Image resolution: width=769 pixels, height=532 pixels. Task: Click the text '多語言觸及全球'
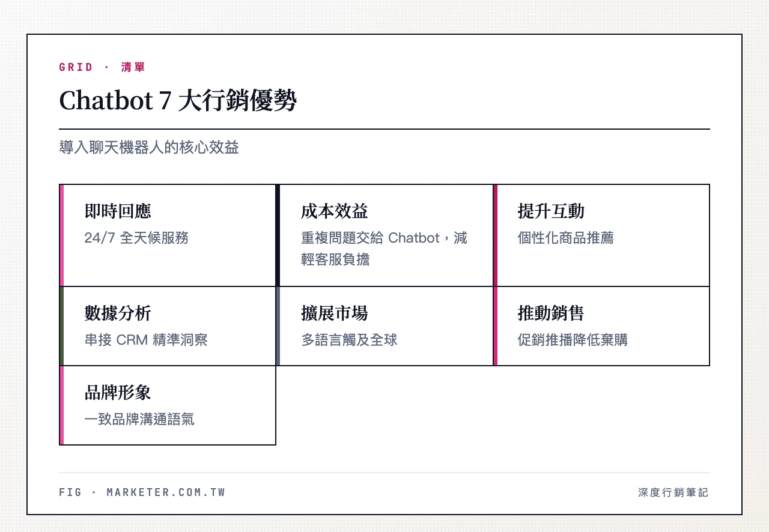(x=349, y=340)
